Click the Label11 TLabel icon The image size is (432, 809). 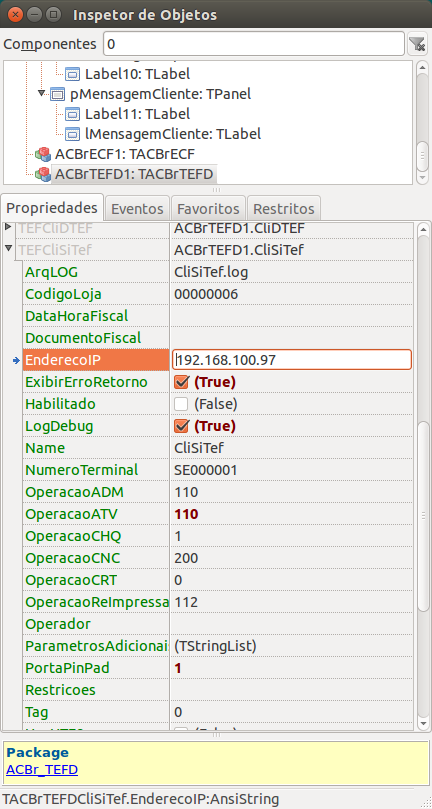point(73,114)
